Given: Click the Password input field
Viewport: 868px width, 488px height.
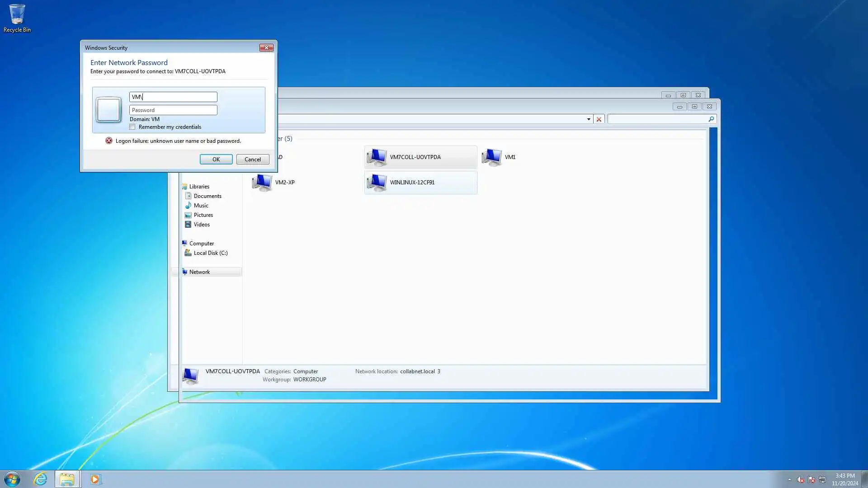Looking at the screenshot, I should [173, 110].
